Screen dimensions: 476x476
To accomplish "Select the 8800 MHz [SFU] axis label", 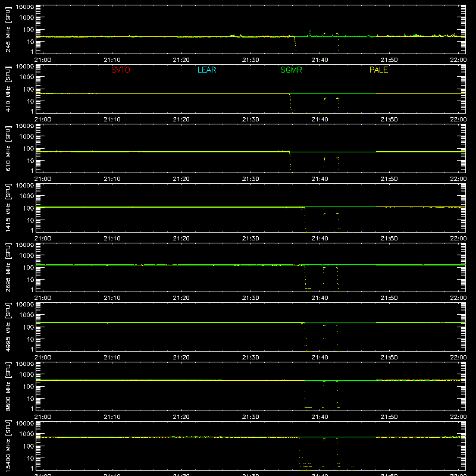I will (8, 386).
